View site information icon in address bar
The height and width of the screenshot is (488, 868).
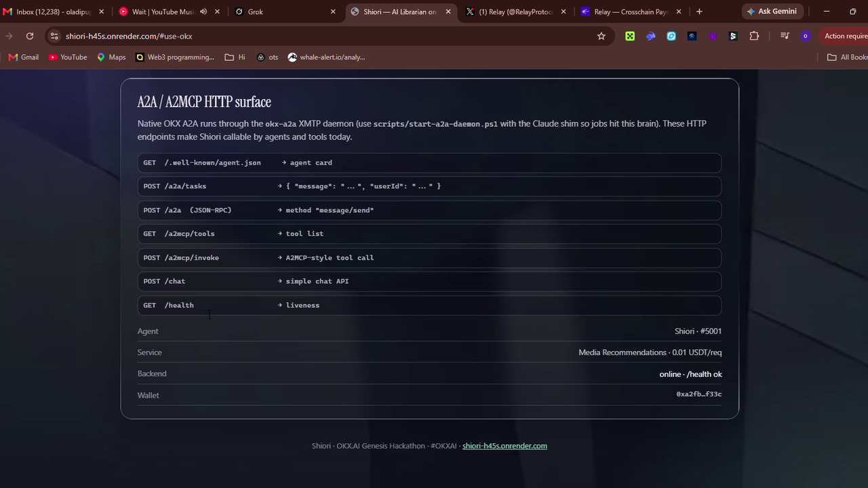[x=54, y=36]
